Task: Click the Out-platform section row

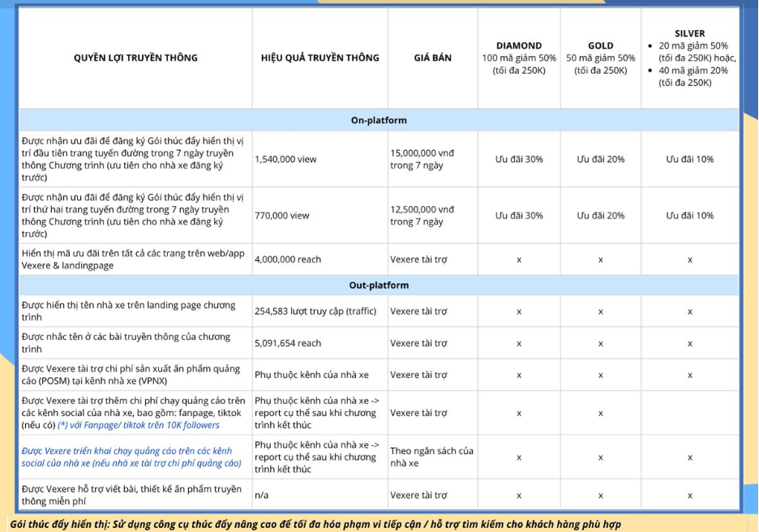Action: (x=379, y=285)
